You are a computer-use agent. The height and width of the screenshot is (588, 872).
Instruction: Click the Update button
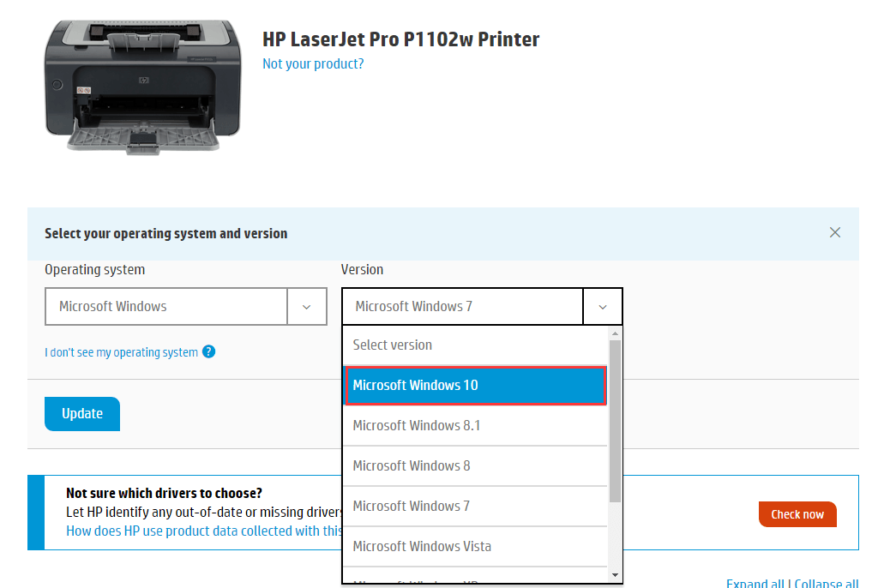click(82, 413)
